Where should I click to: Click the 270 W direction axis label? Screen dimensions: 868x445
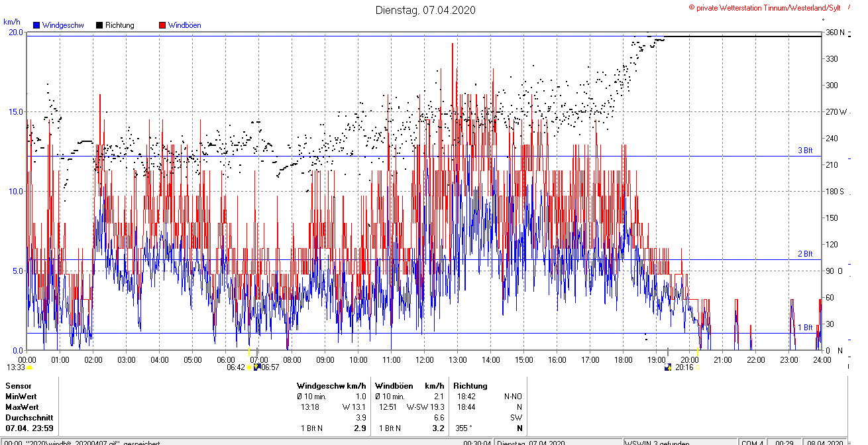point(836,111)
